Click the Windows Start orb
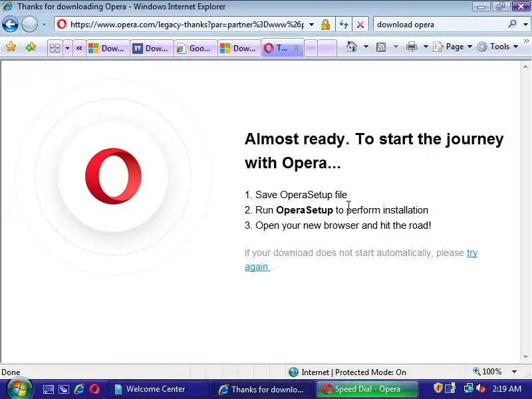The image size is (532, 399). pos(19,389)
